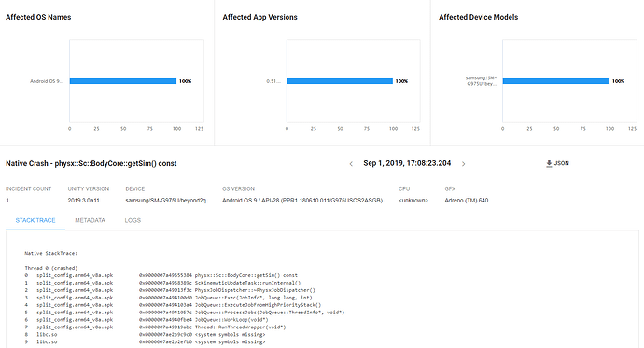Viewport: 644px width, 348px height.
Task: Click the 100% label on App Versions chart
Action: click(401, 81)
